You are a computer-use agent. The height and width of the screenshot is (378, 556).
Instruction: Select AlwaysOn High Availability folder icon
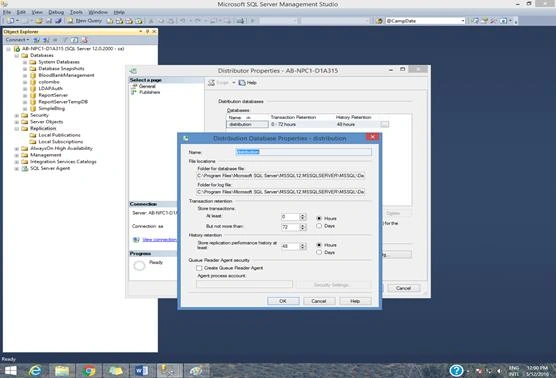pos(24,149)
